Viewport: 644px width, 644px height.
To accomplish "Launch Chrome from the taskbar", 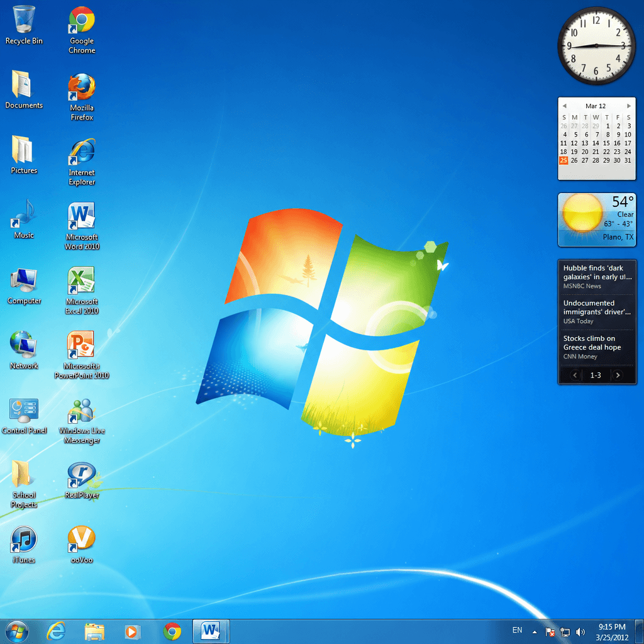I will pos(172,631).
